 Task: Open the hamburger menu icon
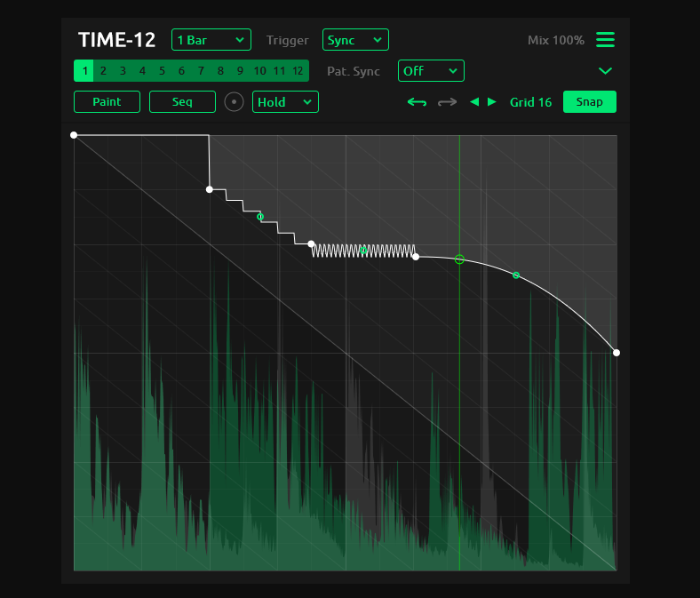[x=605, y=40]
